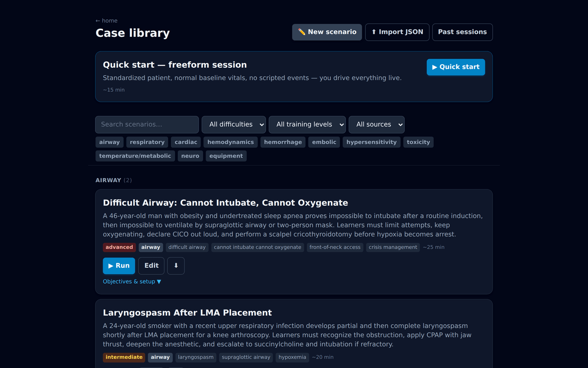Filter by the equipment category chip
Viewport: 588px width, 368px height.
pyautogui.click(x=226, y=156)
